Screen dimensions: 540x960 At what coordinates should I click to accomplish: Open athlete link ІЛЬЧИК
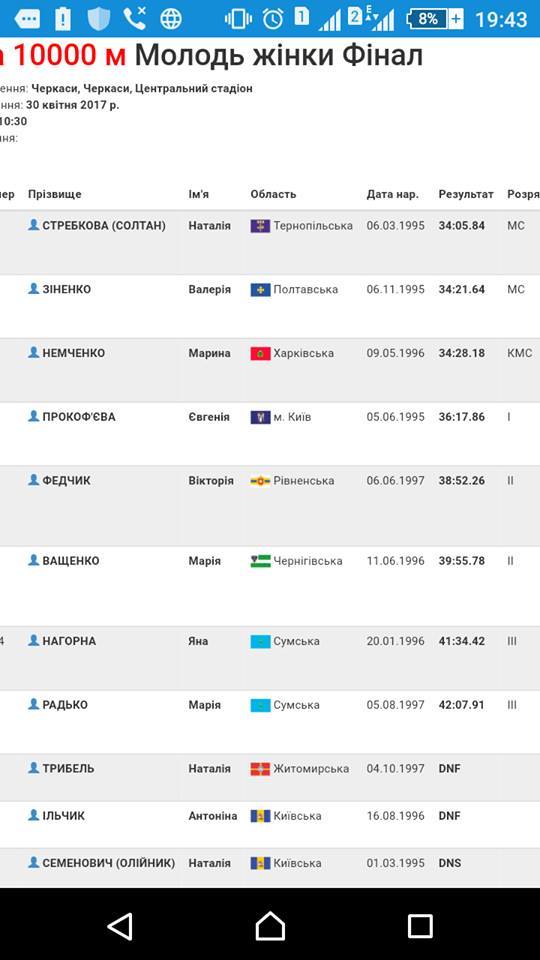pyautogui.click(x=64, y=816)
